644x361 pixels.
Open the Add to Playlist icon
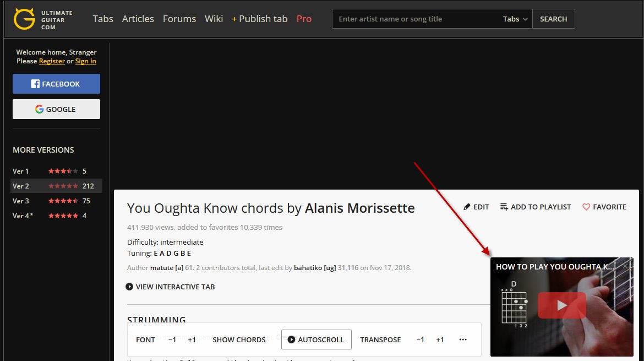click(504, 207)
